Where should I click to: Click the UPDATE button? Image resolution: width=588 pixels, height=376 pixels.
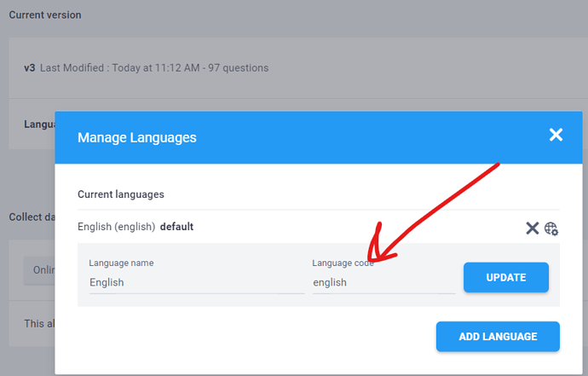pos(506,277)
